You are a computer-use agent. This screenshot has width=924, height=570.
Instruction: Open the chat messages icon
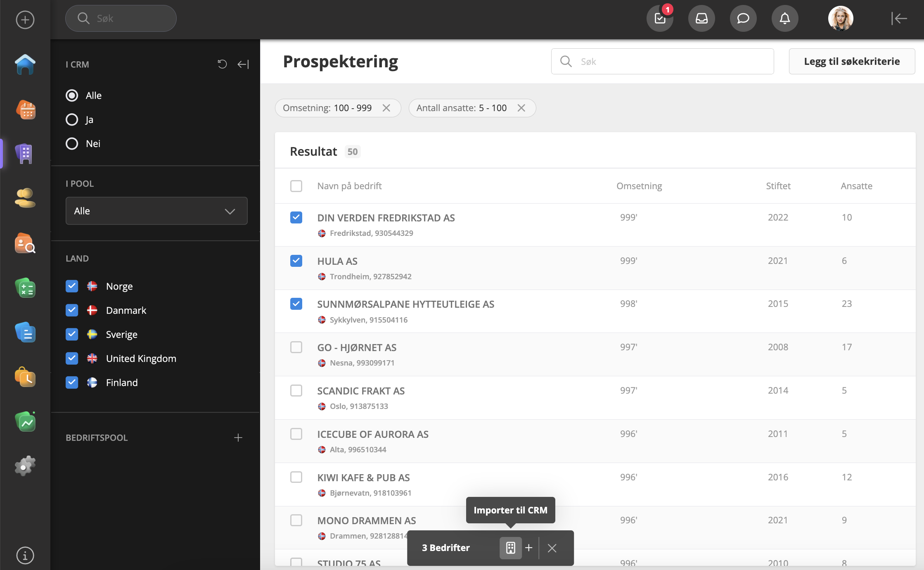coord(743,19)
